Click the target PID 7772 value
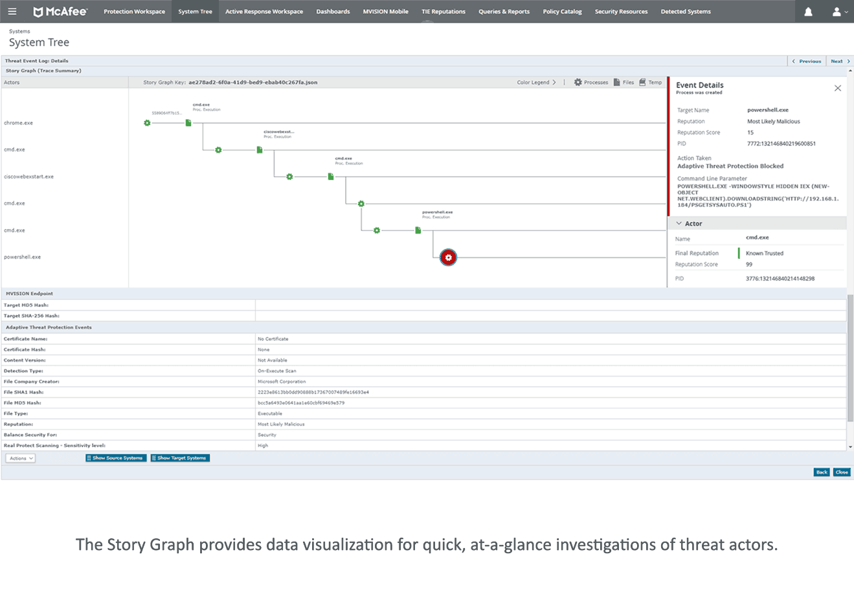 point(781,144)
